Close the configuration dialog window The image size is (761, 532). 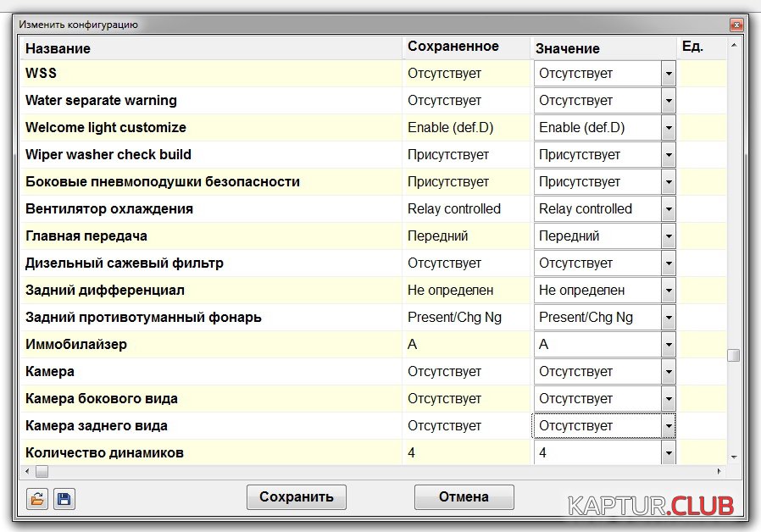coord(736,25)
